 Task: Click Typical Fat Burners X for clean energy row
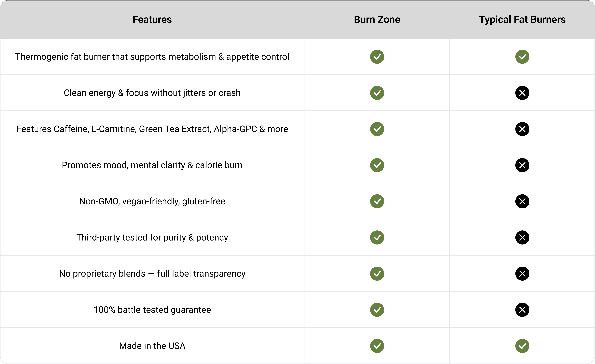pos(522,93)
